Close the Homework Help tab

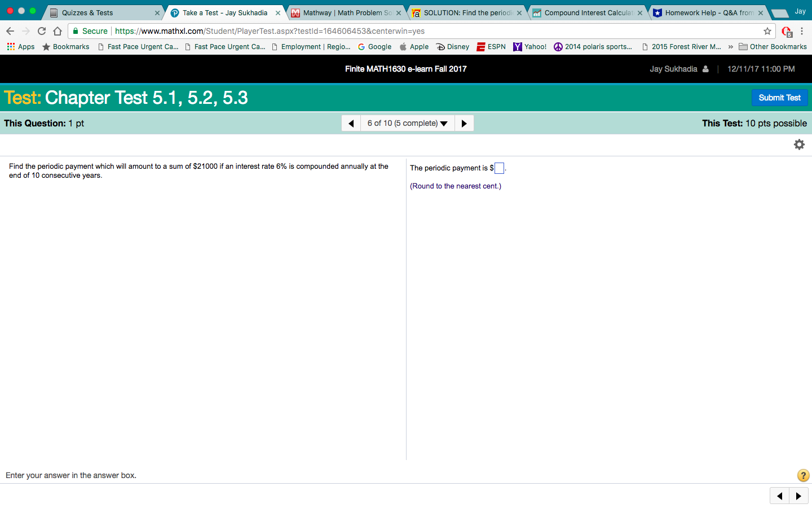click(761, 13)
